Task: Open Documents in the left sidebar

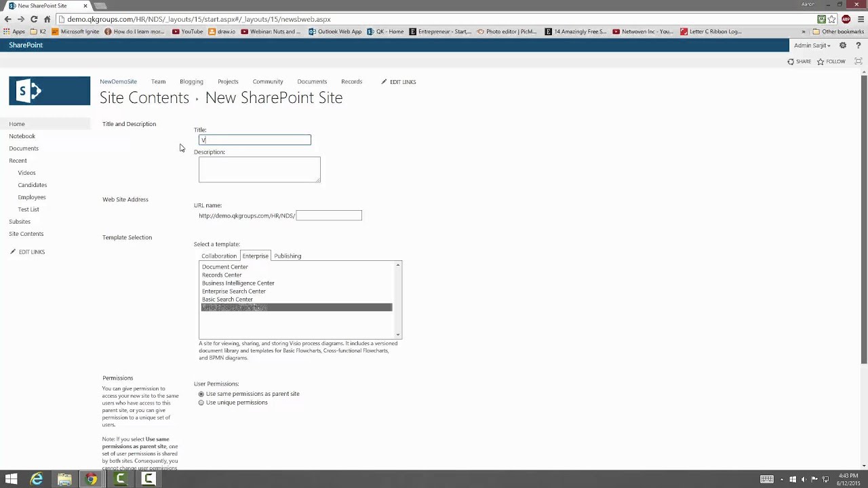Action: pos(24,148)
